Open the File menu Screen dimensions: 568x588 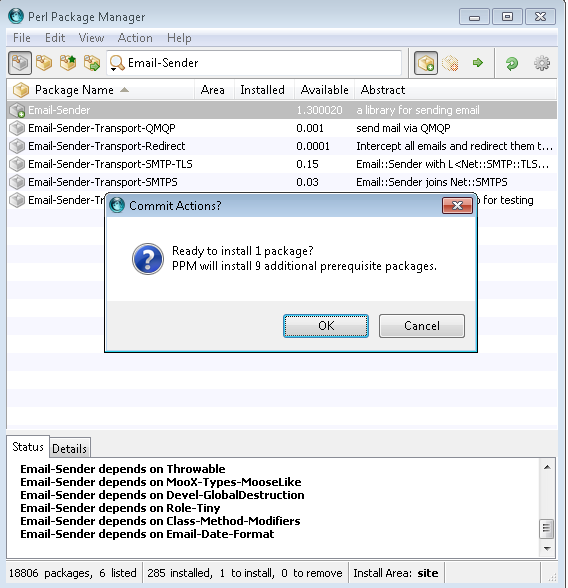coord(22,38)
